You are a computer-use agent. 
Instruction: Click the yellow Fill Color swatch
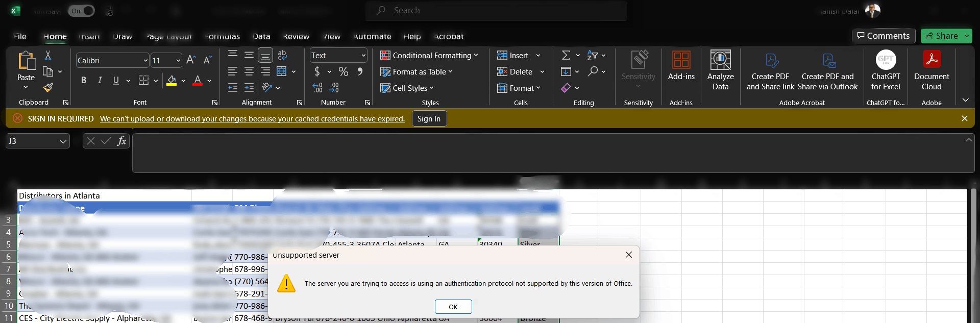[171, 80]
